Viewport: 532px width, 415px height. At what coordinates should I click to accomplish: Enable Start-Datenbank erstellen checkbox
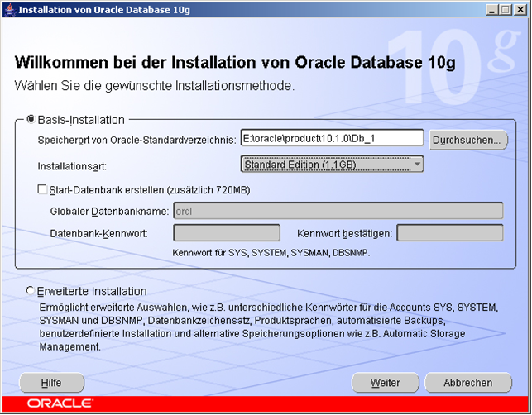coord(42,189)
